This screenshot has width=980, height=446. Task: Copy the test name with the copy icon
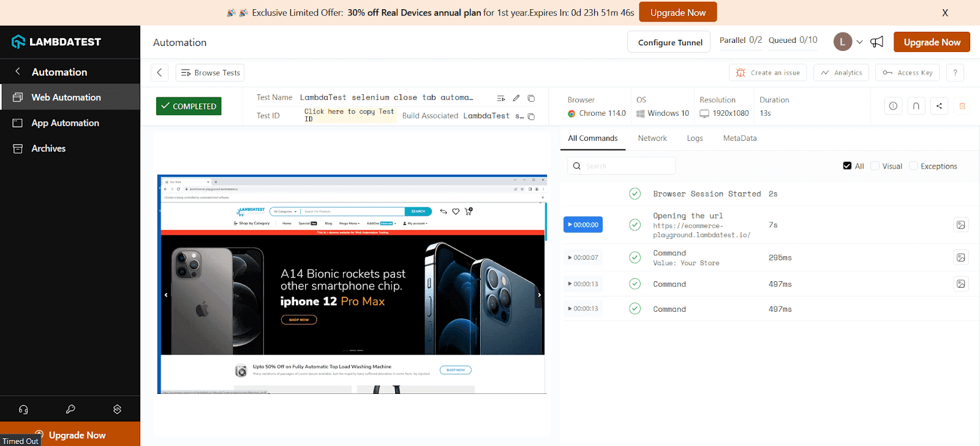(x=531, y=98)
